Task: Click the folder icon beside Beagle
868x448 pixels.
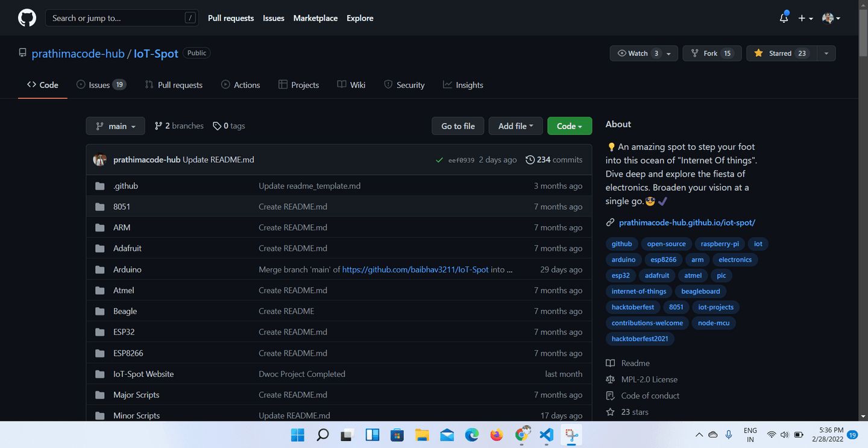Action: 100,311
